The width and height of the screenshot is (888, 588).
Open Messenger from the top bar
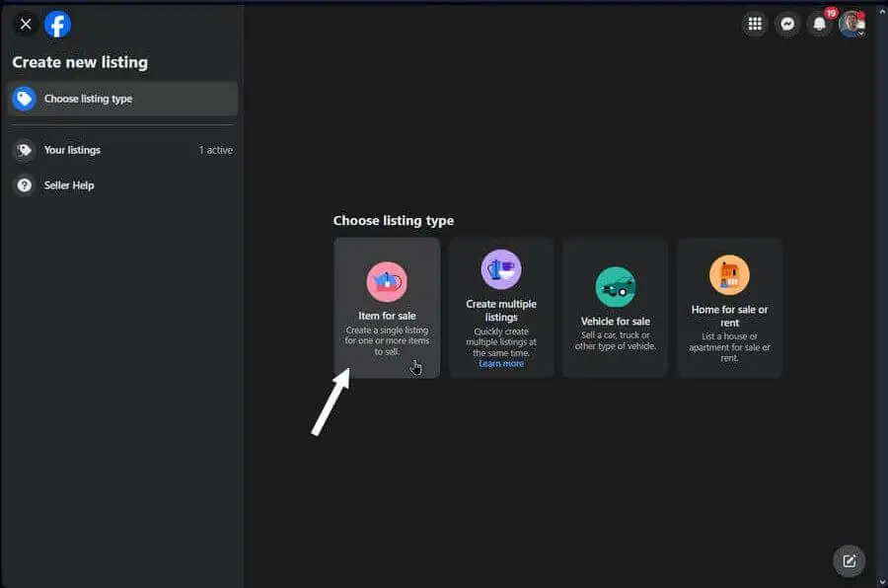[x=787, y=24]
